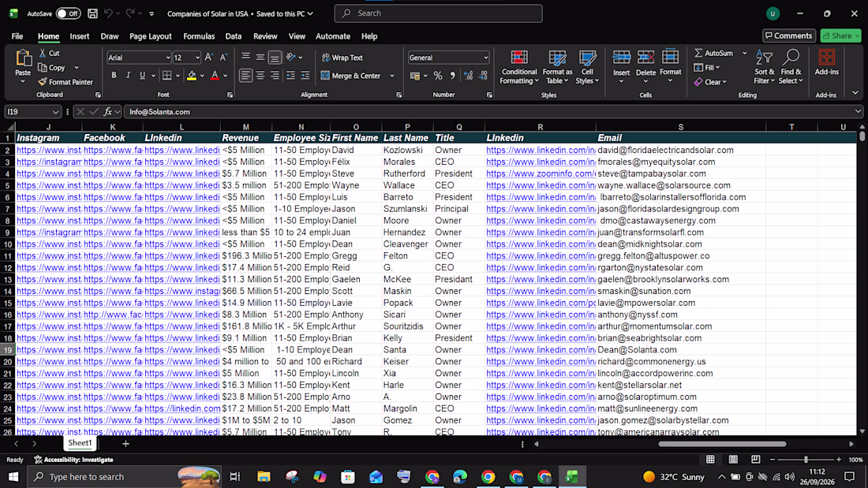The width and height of the screenshot is (868, 488).
Task: Expand the formula bar
Action: [x=858, y=112]
